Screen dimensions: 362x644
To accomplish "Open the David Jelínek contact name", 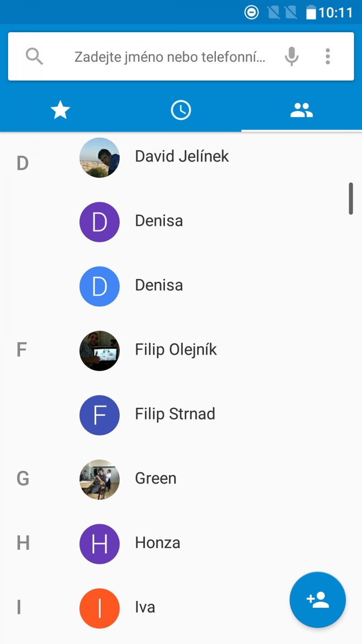I will point(182,156).
